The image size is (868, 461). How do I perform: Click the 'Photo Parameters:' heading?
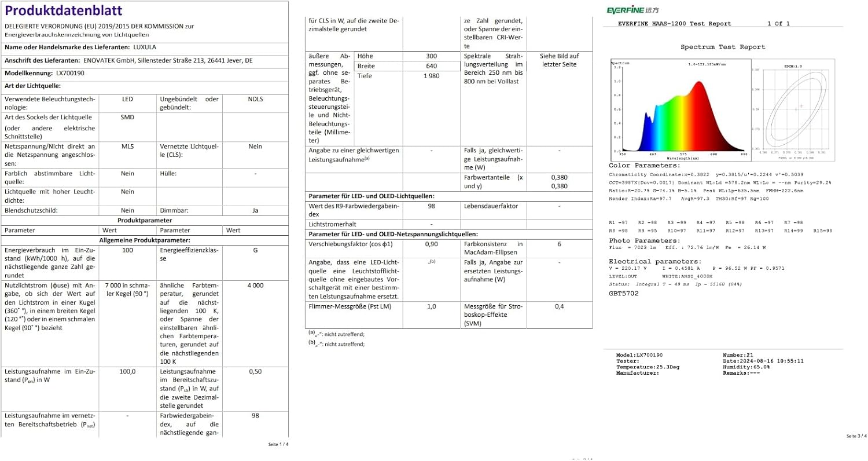pos(645,240)
